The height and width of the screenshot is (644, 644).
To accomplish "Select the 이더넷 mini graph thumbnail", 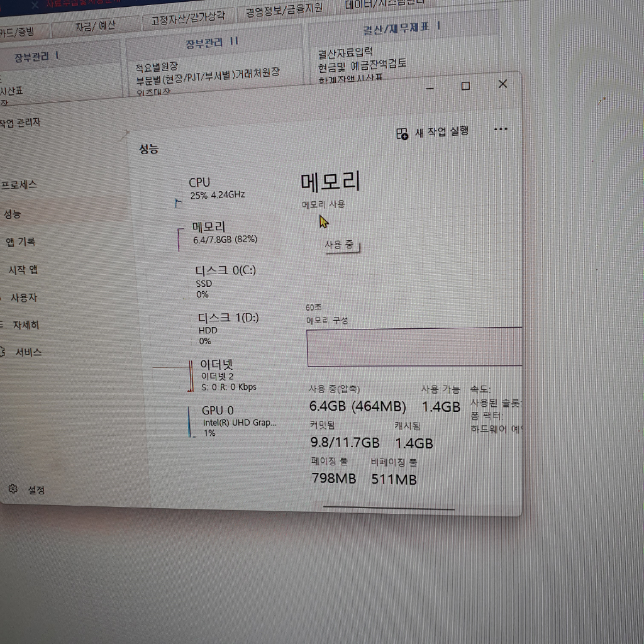I will [190, 376].
